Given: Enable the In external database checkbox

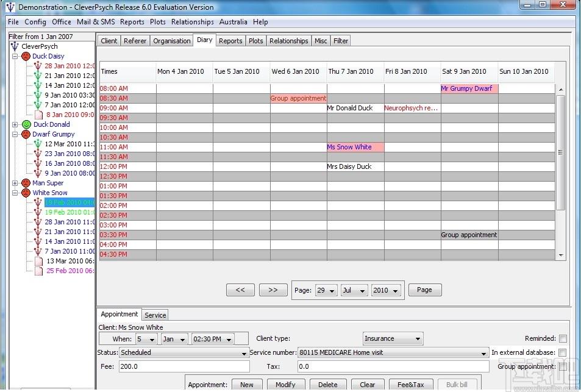Looking at the screenshot, I should 563,352.
